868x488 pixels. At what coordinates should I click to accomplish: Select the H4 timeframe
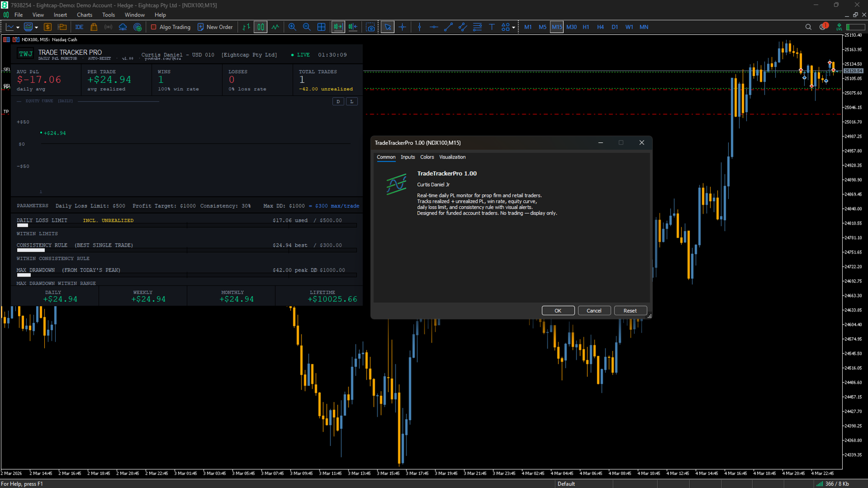[600, 27]
